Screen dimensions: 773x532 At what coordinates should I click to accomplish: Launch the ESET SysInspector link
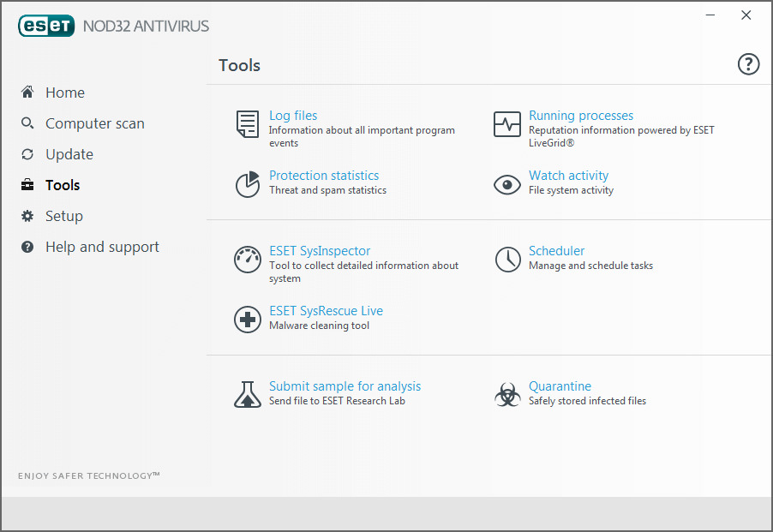(320, 251)
